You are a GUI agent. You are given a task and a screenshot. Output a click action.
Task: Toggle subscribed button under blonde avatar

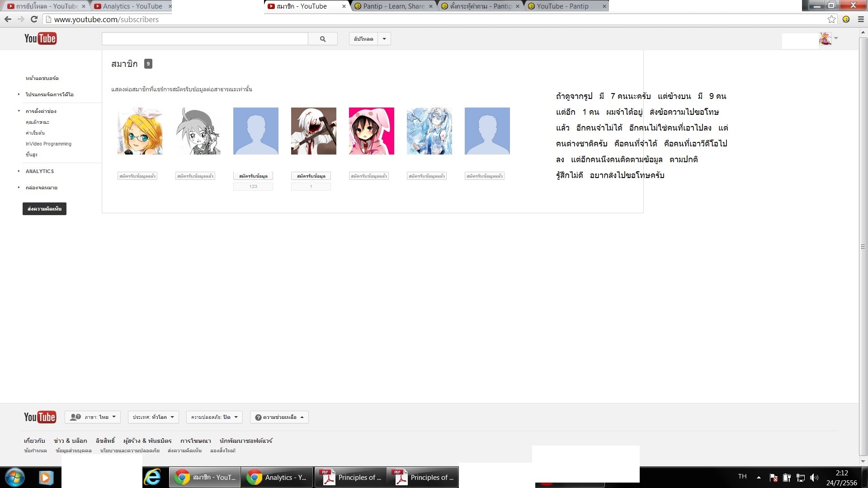(137, 176)
